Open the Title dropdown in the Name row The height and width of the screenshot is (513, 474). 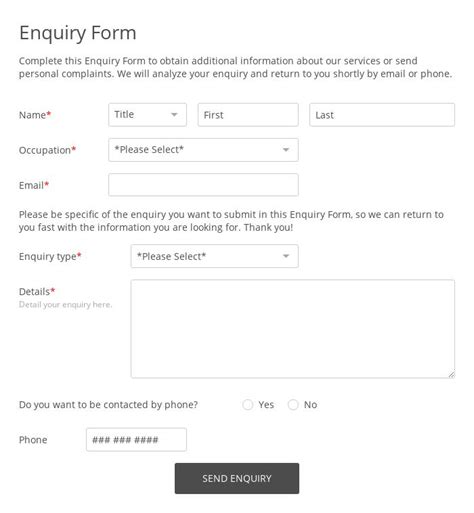(147, 115)
